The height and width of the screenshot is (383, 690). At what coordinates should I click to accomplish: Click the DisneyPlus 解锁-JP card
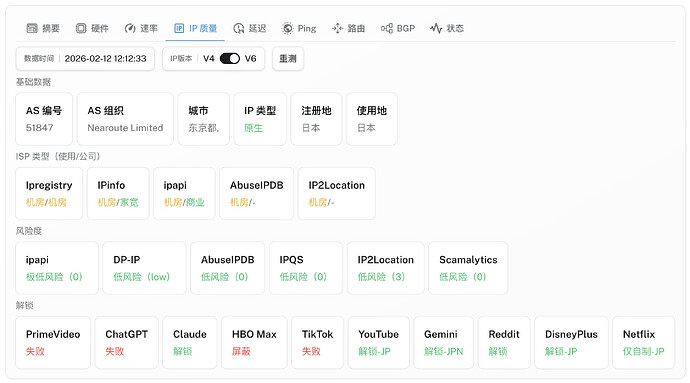[x=571, y=342]
